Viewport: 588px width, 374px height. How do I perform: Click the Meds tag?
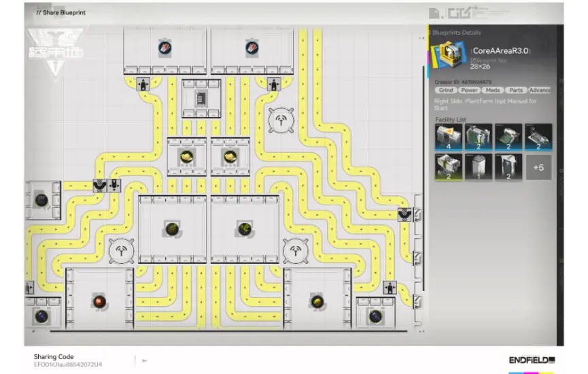tap(493, 90)
